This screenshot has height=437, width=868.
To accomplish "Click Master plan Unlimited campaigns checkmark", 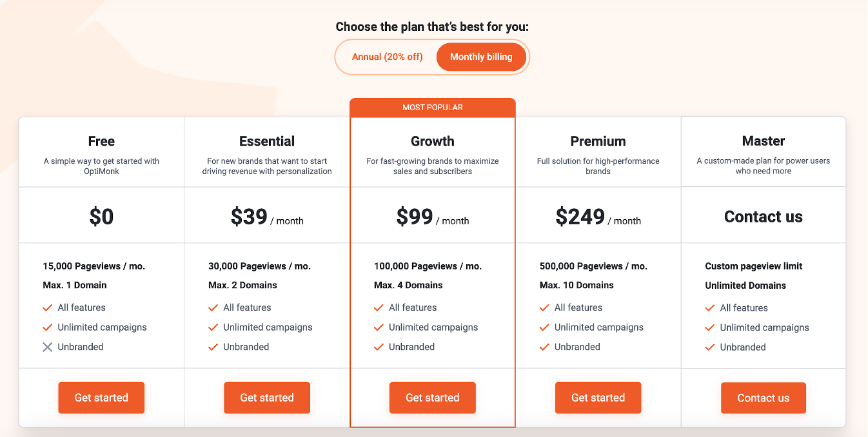I will tap(710, 327).
